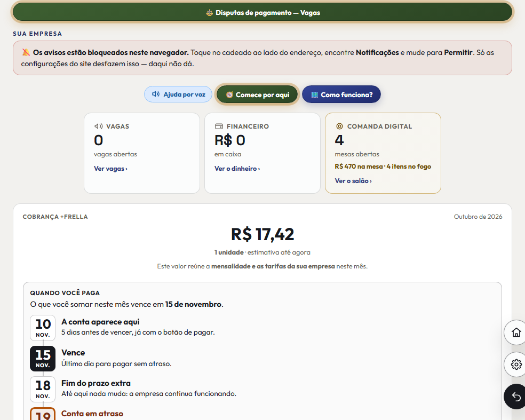Click the map icon in Como funciona?
The height and width of the screenshot is (420, 525).
point(314,95)
